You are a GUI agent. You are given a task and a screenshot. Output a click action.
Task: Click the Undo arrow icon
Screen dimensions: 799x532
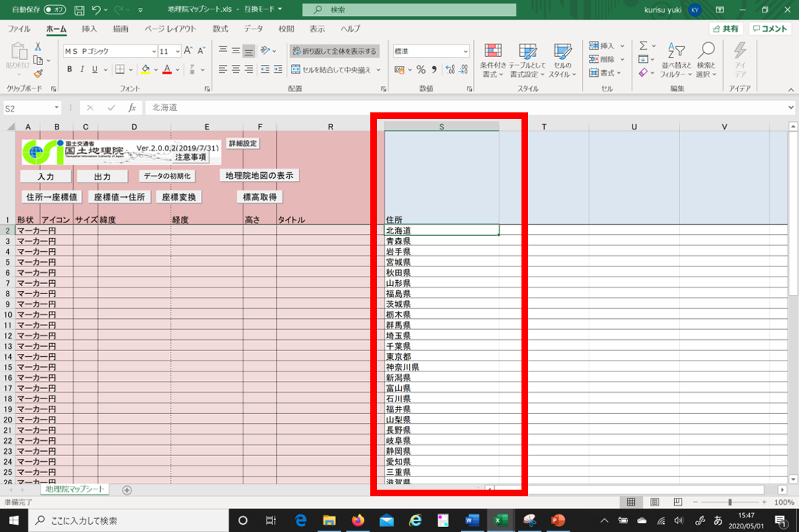tap(96, 9)
